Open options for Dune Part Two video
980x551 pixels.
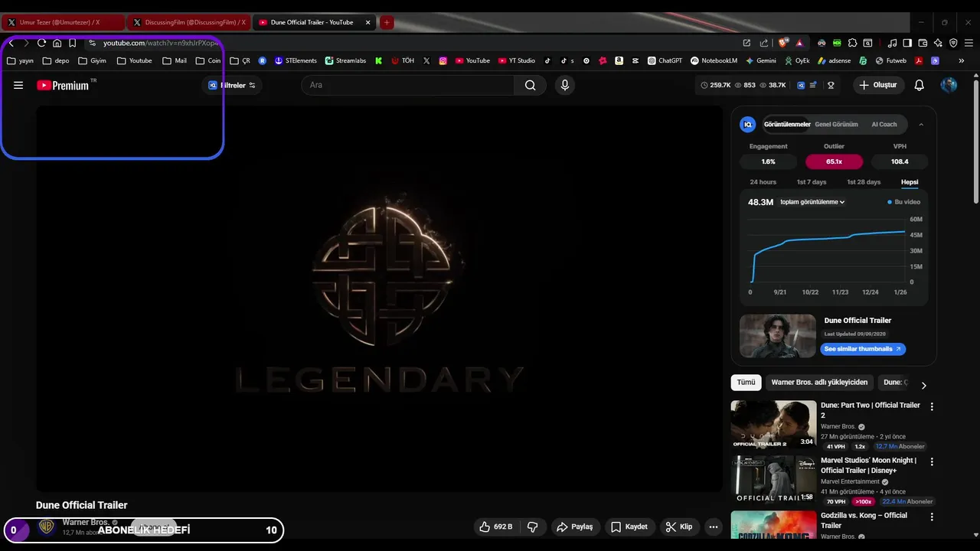point(932,406)
